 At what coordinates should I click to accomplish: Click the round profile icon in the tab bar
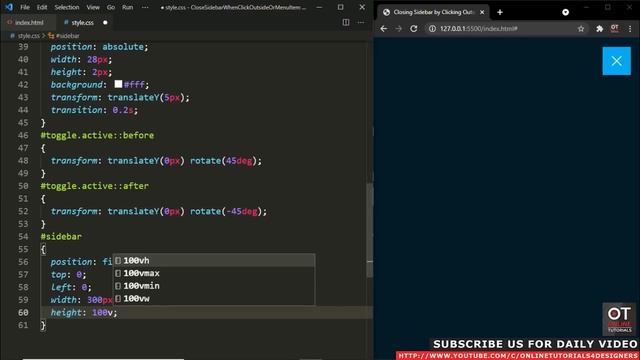[565, 12]
